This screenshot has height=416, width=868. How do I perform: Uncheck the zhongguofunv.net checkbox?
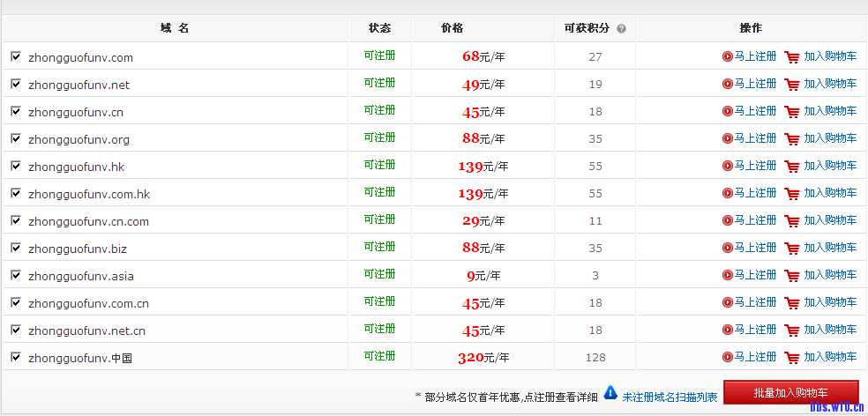point(16,84)
